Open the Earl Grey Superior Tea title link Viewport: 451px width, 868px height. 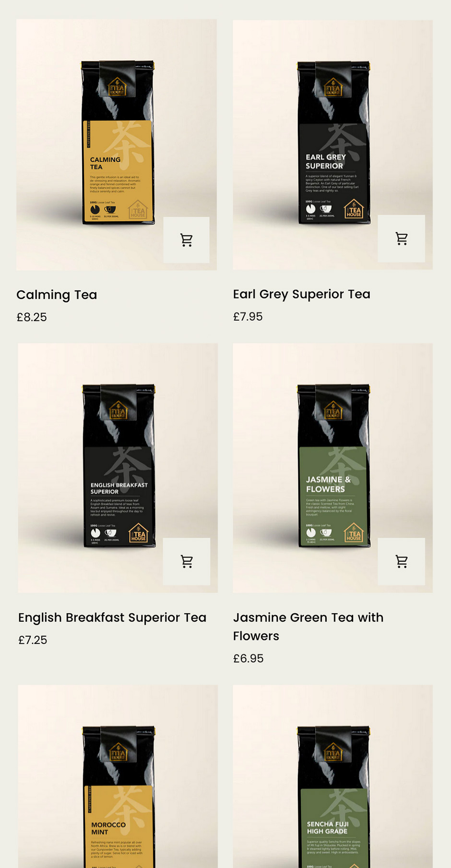click(301, 294)
